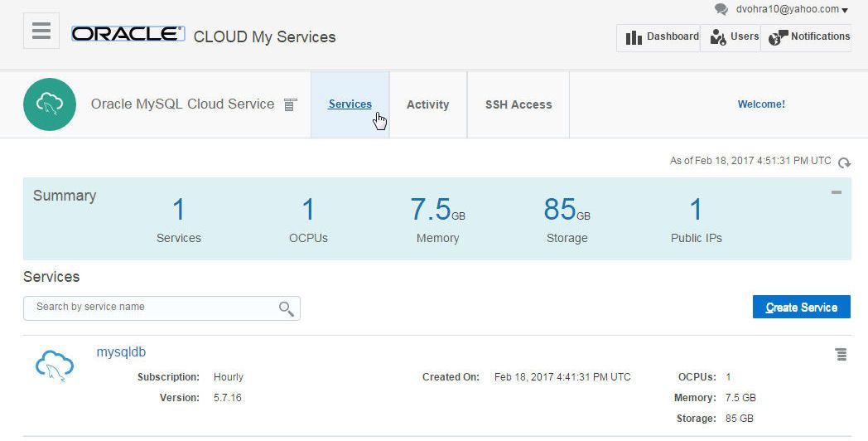Click the 'As of Feb 18, 2017' timestamp text
Image resolution: width=868 pixels, height=441 pixels.
pos(750,161)
